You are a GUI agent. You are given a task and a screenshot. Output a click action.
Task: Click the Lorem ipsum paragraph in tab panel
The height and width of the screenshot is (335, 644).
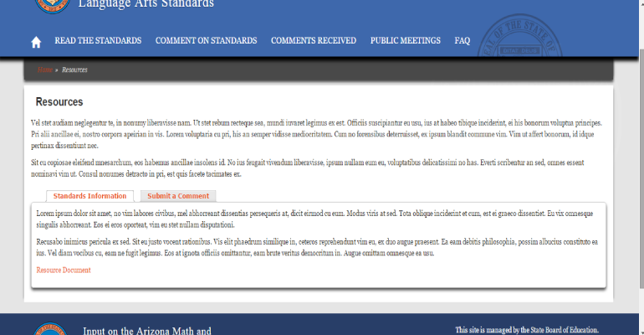click(x=318, y=219)
